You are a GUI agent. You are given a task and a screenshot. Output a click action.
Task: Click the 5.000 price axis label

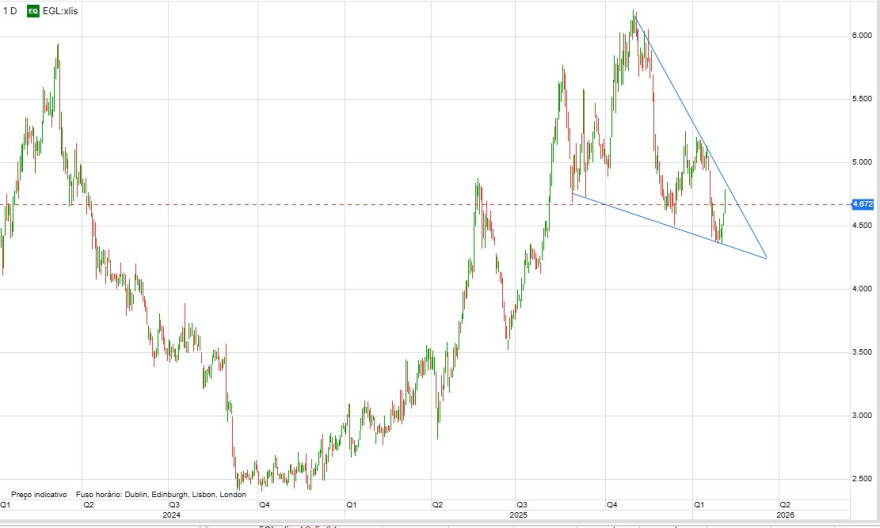(x=861, y=162)
